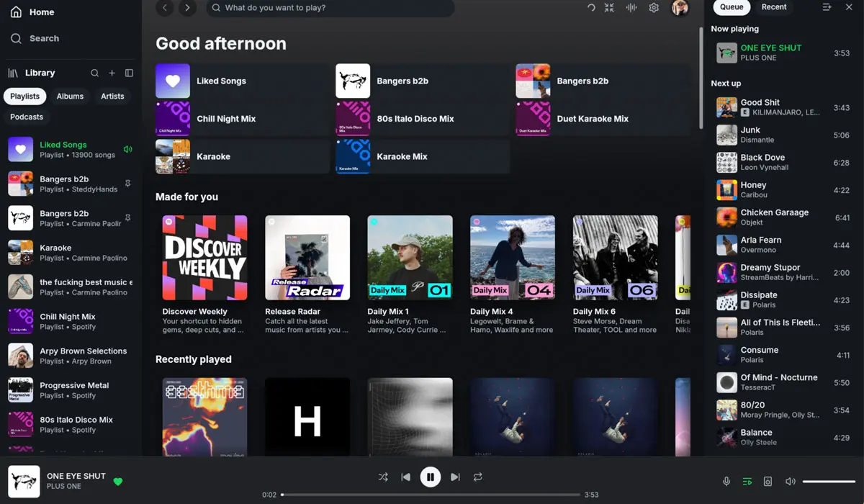Open the Karaoke Mix tile
The height and width of the screenshot is (504, 864).
point(423,156)
